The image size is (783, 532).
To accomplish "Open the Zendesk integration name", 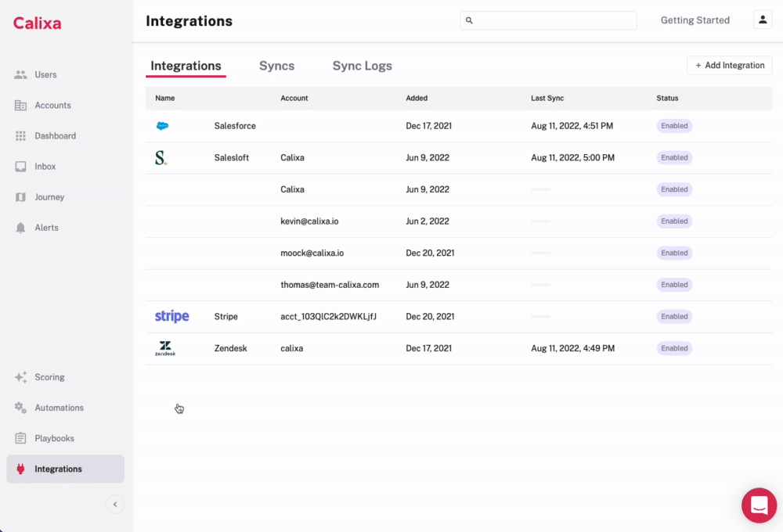I will 230,348.
